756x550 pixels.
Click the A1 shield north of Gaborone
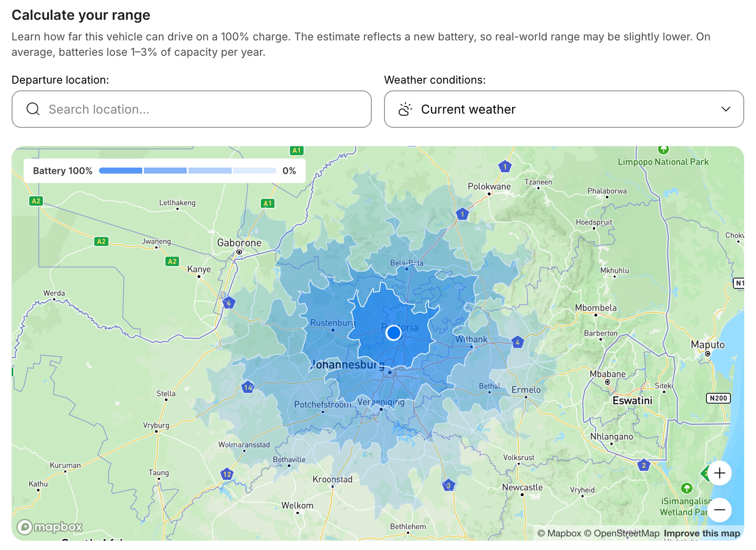[267, 203]
